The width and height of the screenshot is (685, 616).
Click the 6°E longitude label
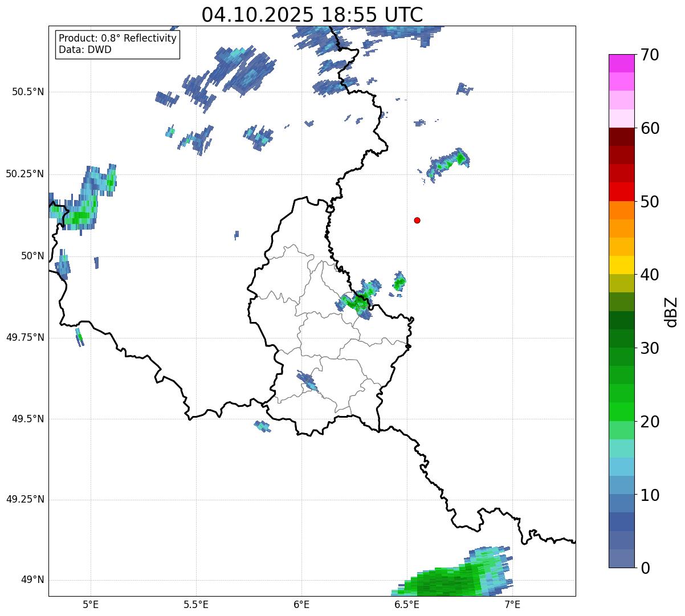[x=301, y=605]
